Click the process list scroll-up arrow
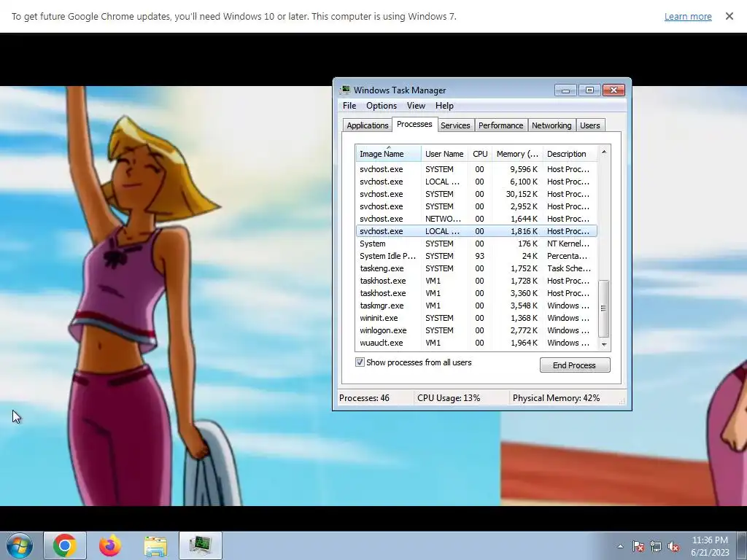747x560 pixels. (604, 152)
